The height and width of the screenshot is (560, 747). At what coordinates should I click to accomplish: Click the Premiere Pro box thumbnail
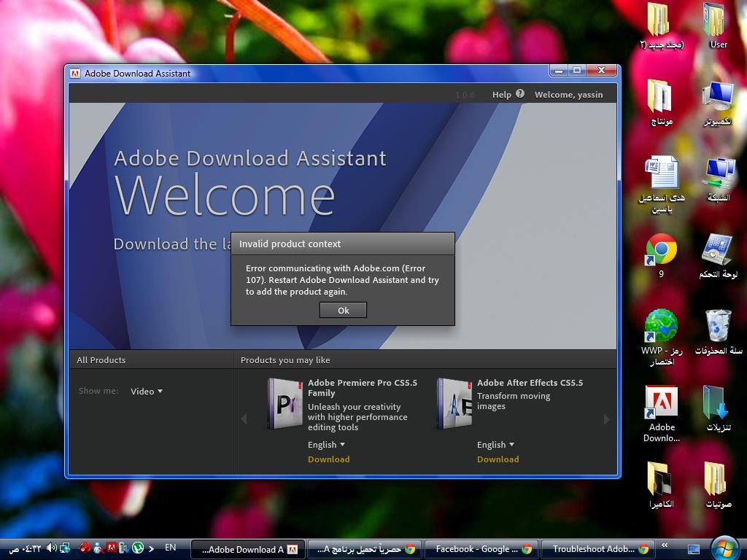pyautogui.click(x=285, y=404)
